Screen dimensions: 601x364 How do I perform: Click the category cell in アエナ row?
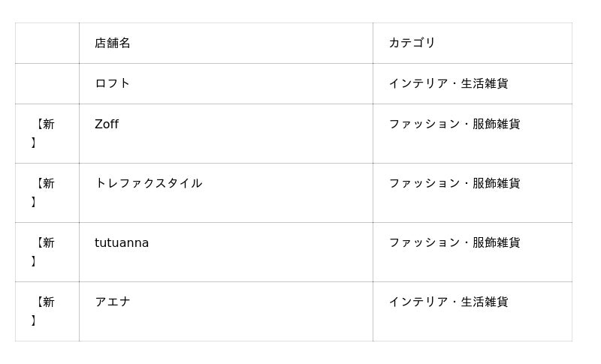click(x=448, y=302)
